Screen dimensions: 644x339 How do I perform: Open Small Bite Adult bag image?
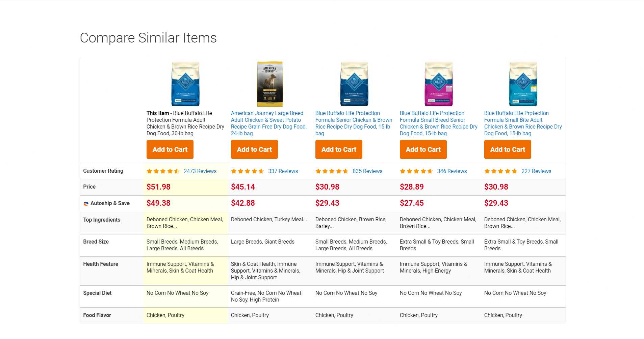pyautogui.click(x=523, y=84)
